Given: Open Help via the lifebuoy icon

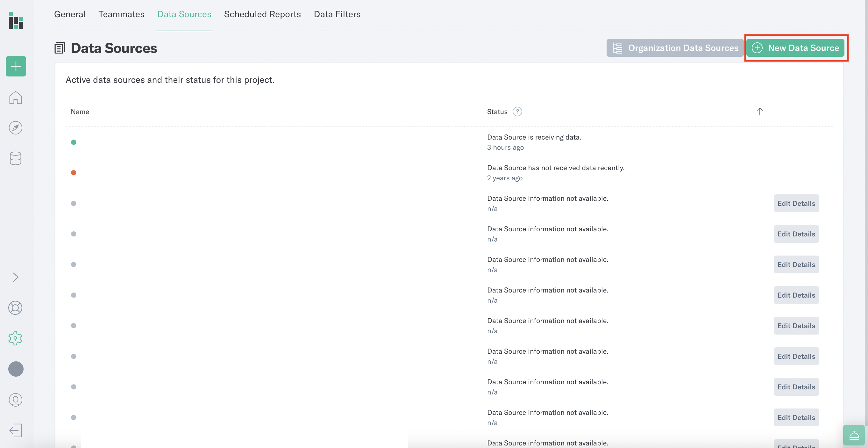Looking at the screenshot, I should 16,307.
